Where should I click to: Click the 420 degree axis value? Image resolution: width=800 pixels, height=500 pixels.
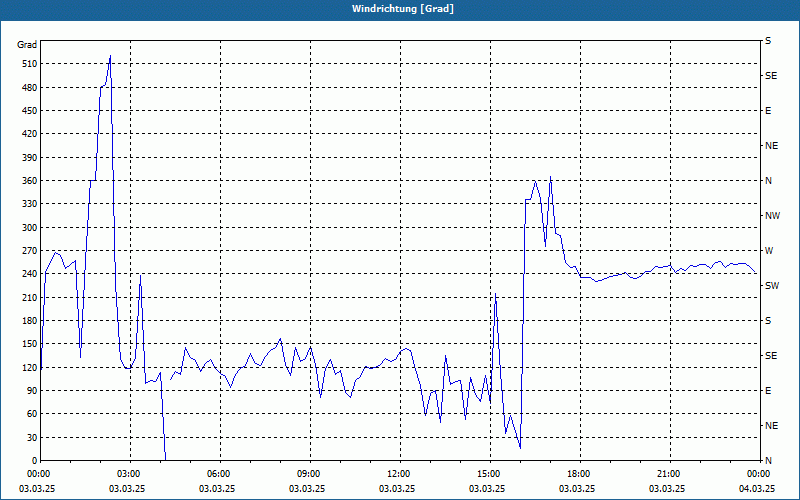pos(29,134)
